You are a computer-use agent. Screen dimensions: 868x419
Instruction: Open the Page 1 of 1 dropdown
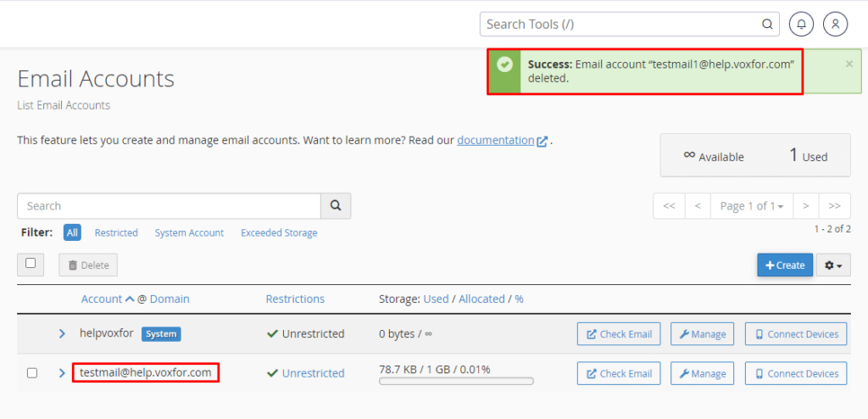[752, 205]
